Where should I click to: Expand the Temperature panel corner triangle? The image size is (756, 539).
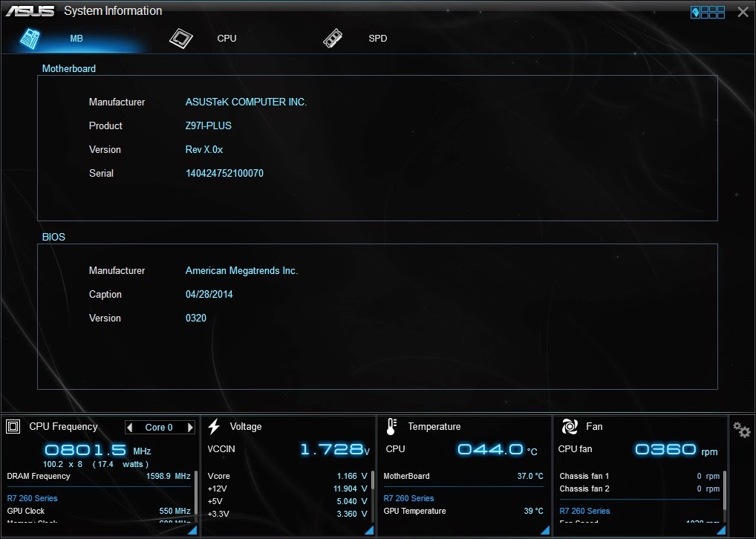(545, 530)
